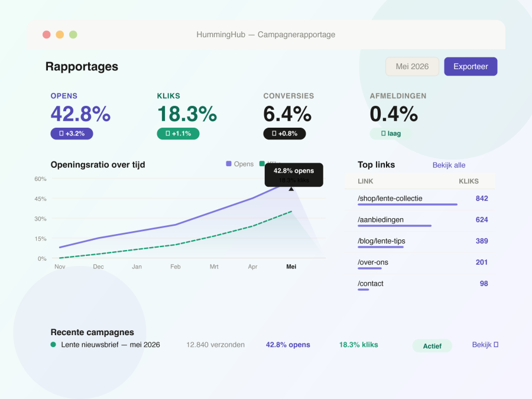The image size is (532, 399).
Task: Click the Recente campagnes section heading
Action: pos(92,332)
